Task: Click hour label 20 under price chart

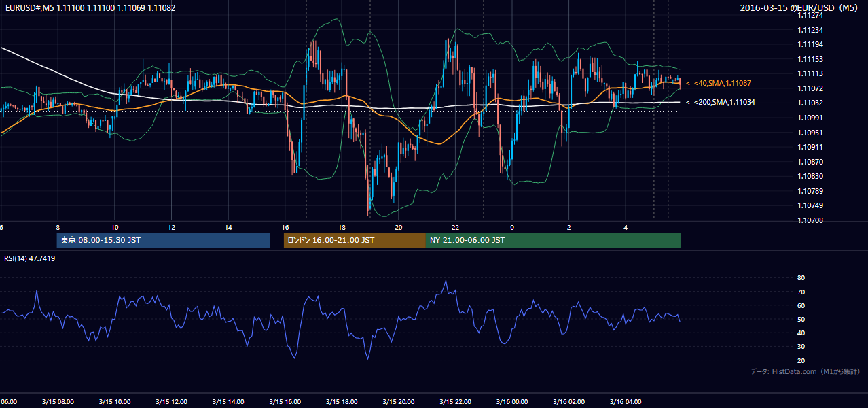Action: pyautogui.click(x=398, y=227)
